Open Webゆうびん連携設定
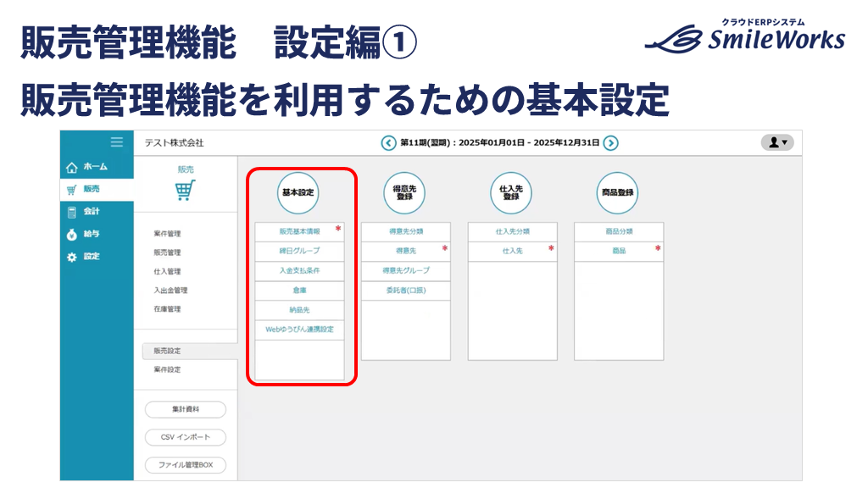 299,330
